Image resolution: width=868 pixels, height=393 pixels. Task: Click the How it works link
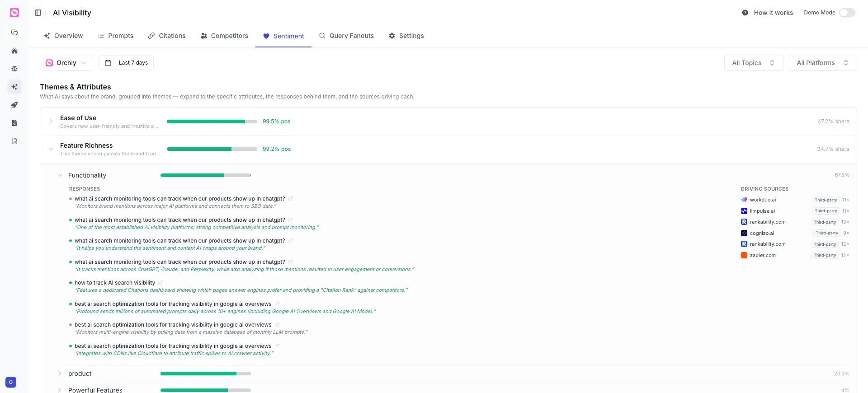(773, 13)
